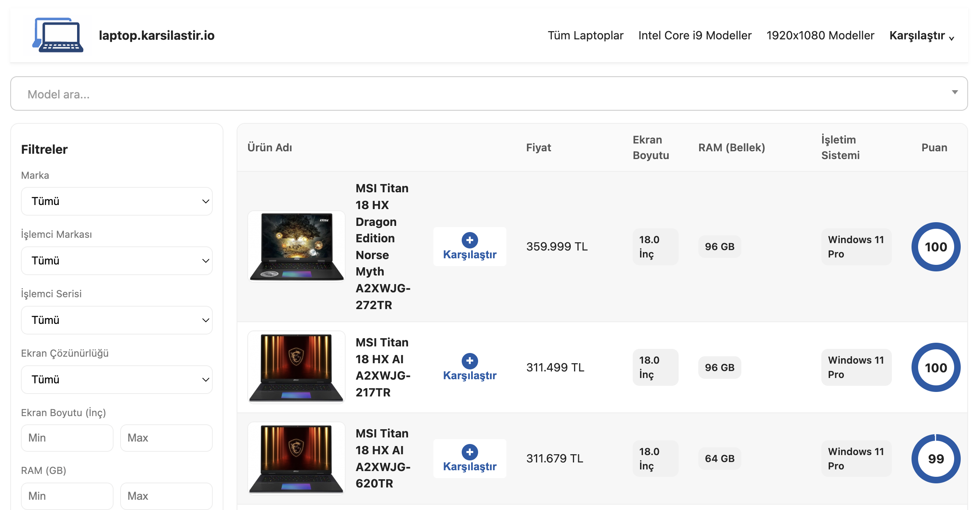Open the Ekran Çözünürlüğü dropdown
This screenshot has width=980, height=510.
[x=117, y=380]
